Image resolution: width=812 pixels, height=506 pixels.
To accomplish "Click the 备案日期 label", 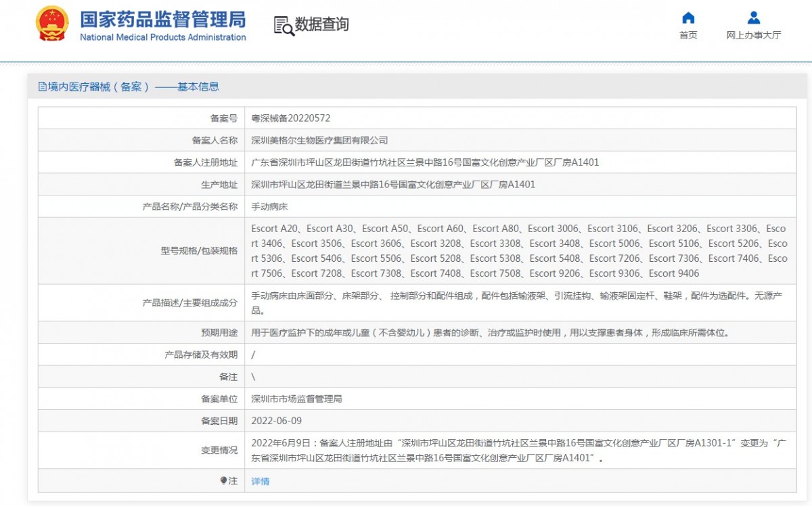I will (x=219, y=421).
